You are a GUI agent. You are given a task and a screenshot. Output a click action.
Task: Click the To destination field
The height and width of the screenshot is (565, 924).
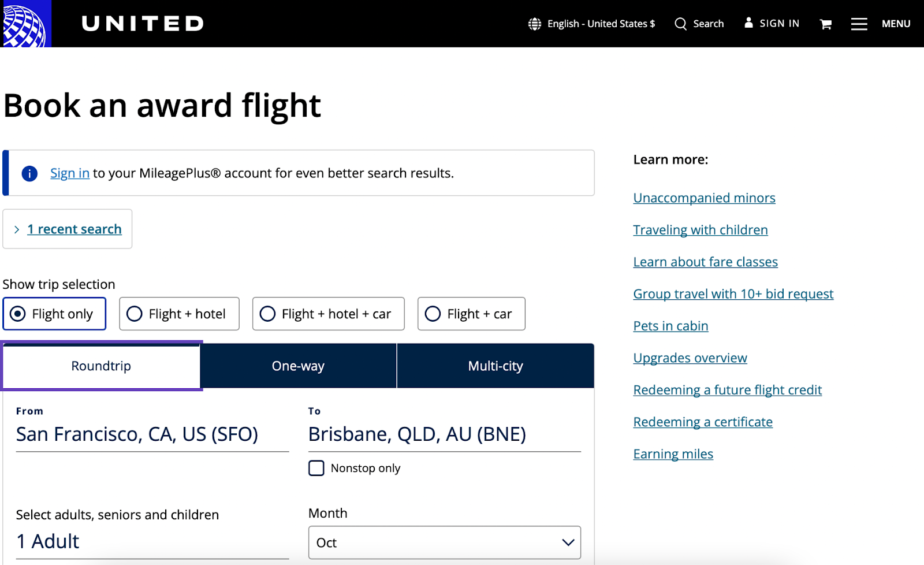tap(444, 434)
